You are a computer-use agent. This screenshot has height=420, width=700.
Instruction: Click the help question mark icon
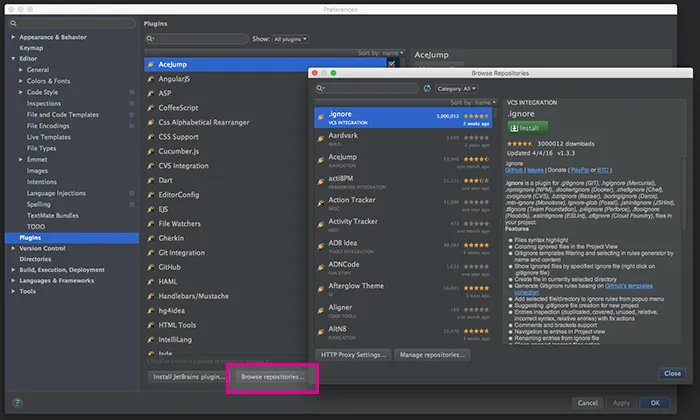[17, 403]
